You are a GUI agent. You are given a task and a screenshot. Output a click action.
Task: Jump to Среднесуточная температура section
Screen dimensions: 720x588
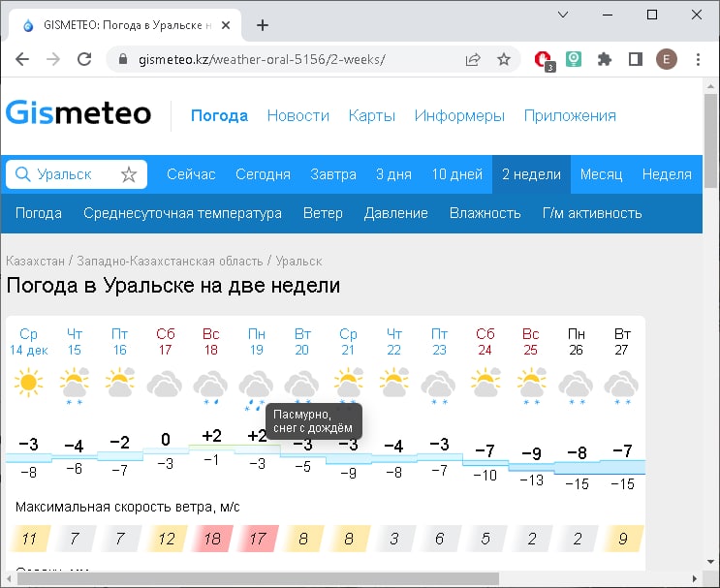182,213
